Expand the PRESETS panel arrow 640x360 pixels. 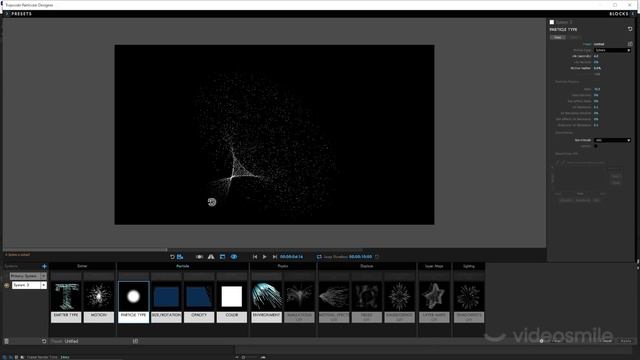point(7,14)
